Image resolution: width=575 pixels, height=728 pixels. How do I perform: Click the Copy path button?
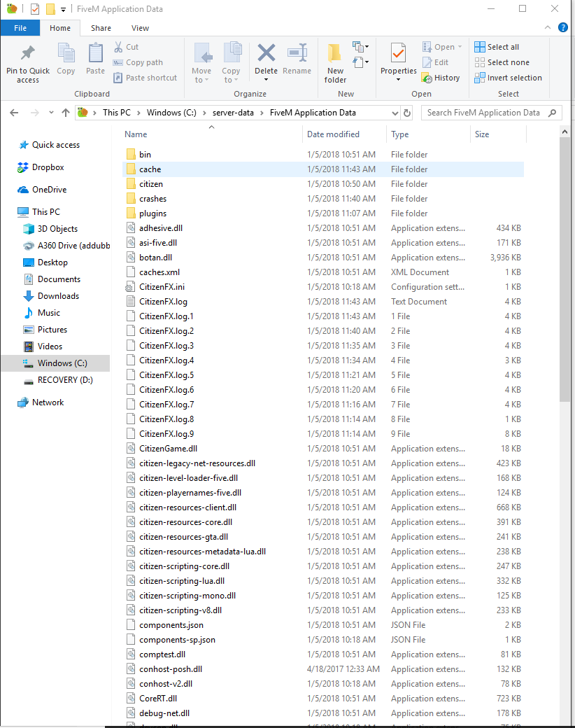[x=138, y=62]
